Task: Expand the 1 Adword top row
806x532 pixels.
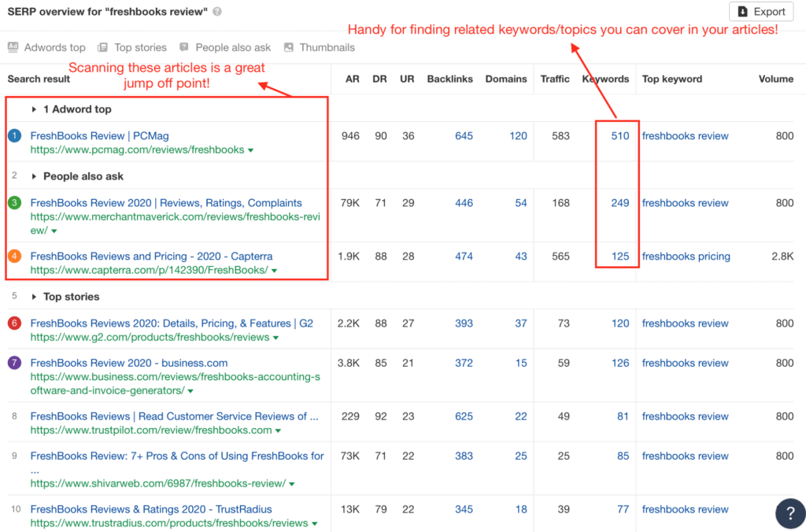Action: click(35, 109)
